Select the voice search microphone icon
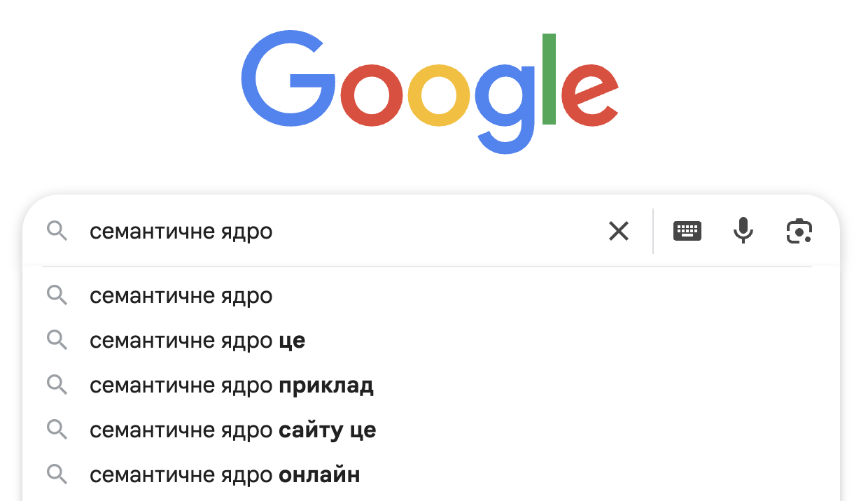Image resolution: width=868 pixels, height=501 pixels. tap(743, 231)
